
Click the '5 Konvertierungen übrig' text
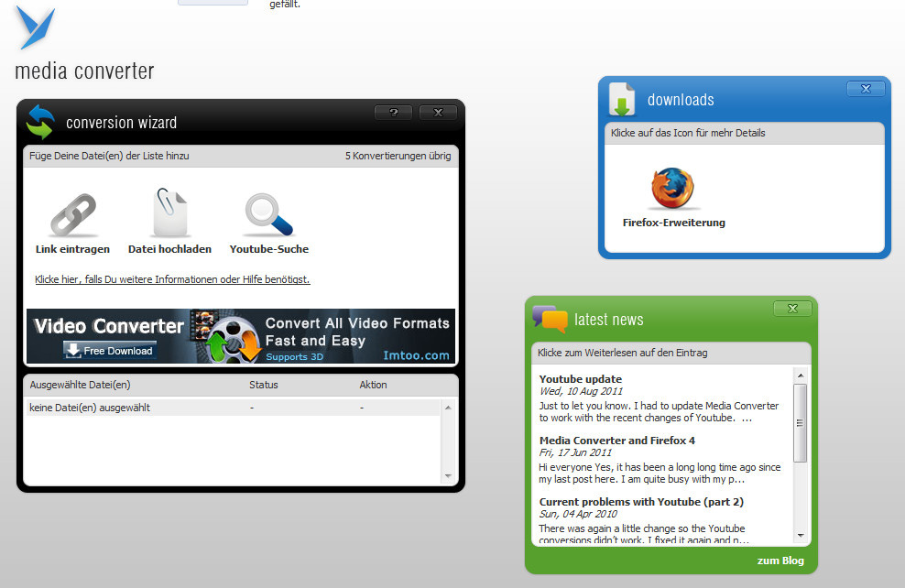398,156
